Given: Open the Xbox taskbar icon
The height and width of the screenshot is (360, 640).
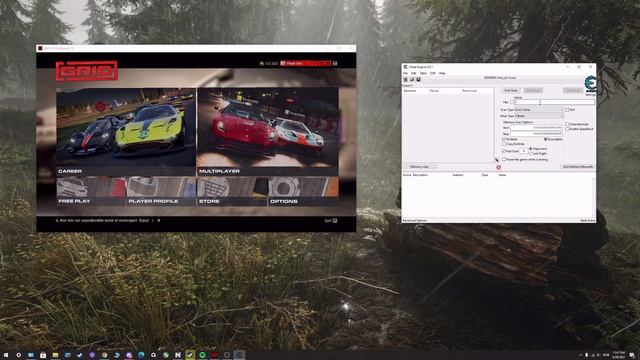Looking at the screenshot, I should pyautogui.click(x=166, y=355).
